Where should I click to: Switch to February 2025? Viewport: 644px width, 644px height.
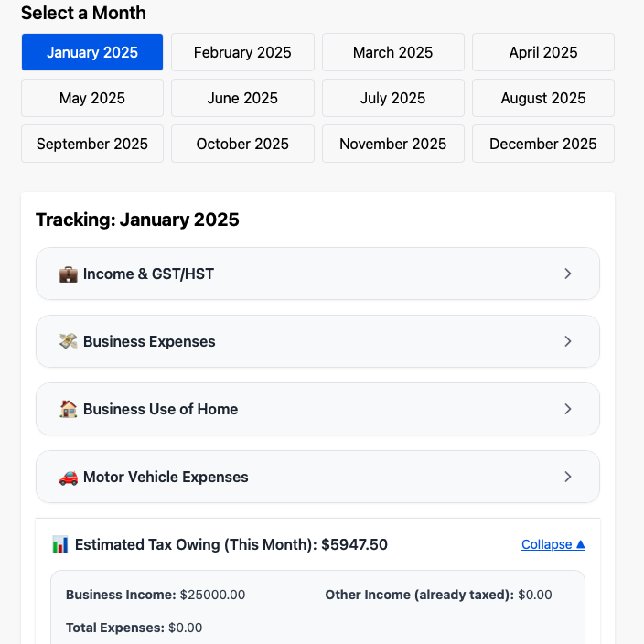[242, 52]
